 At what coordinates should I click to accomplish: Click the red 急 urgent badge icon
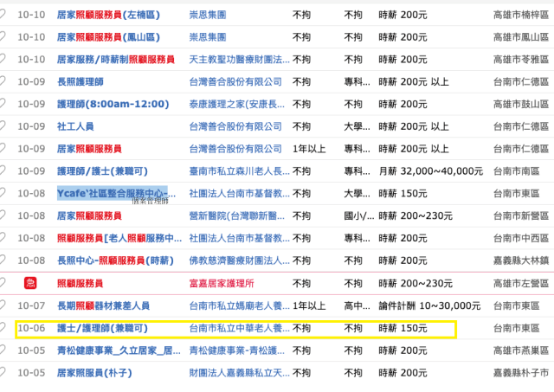click(x=30, y=283)
